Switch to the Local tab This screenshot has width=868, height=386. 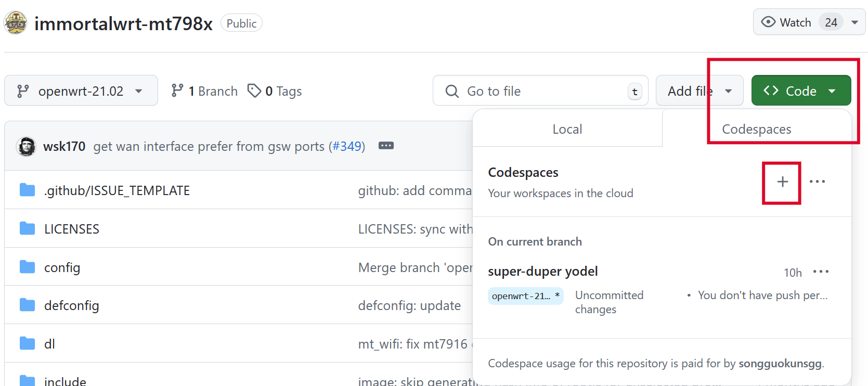567,129
